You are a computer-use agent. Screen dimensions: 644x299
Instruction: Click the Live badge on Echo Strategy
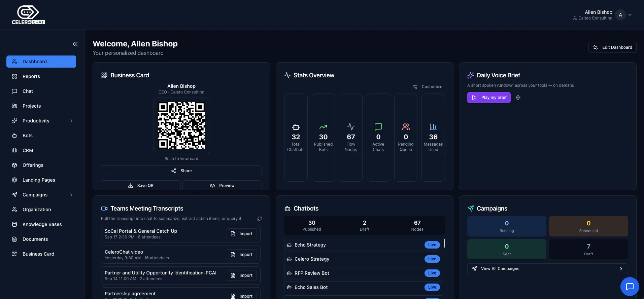[x=432, y=245]
